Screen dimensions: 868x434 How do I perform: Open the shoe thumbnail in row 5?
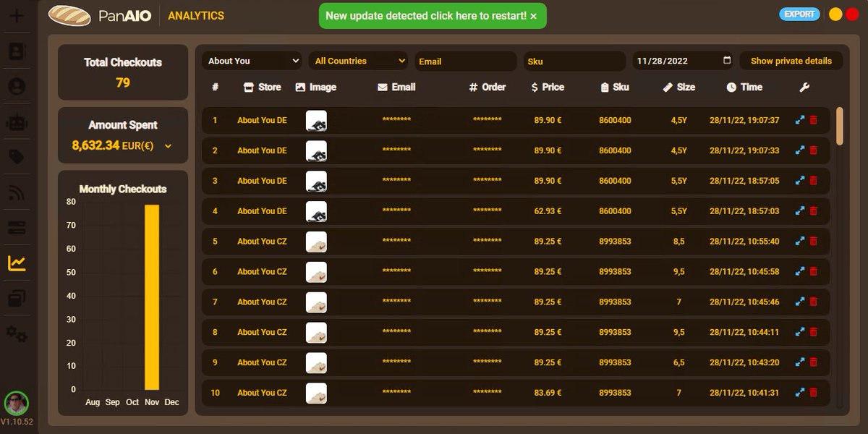click(x=316, y=242)
